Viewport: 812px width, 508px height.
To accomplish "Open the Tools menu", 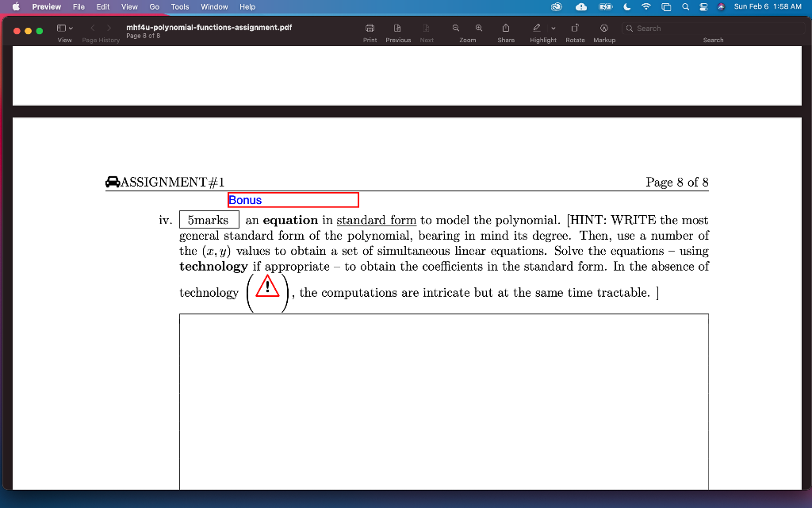I will point(179,6).
